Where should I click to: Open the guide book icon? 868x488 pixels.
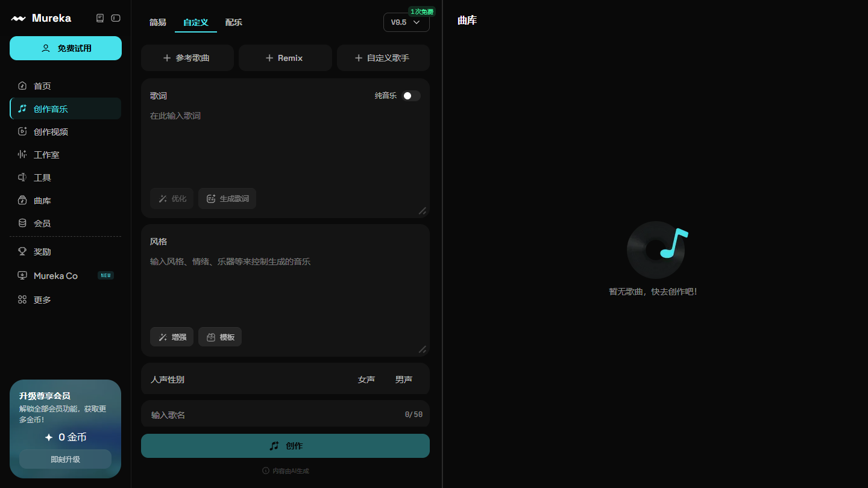click(x=100, y=18)
